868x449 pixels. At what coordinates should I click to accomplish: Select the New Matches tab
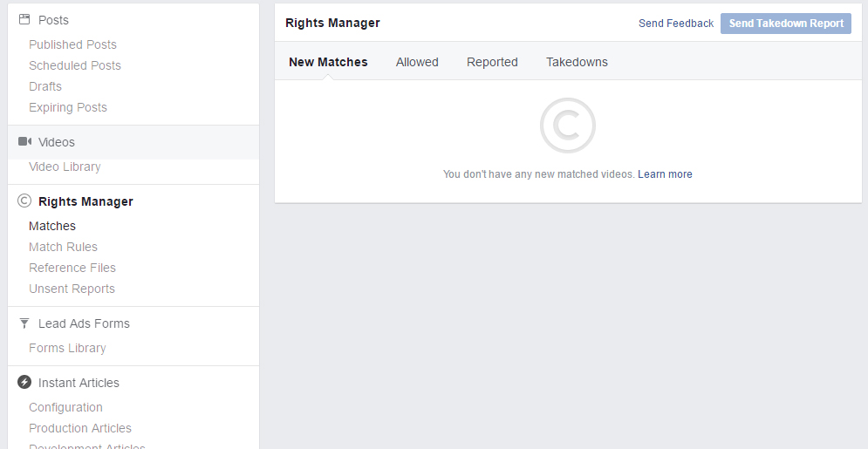tap(328, 62)
